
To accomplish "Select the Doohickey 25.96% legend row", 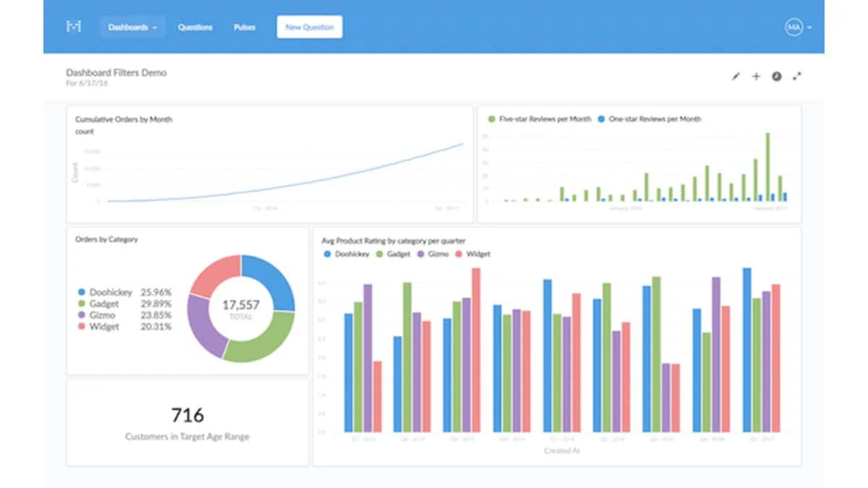I will (x=124, y=292).
